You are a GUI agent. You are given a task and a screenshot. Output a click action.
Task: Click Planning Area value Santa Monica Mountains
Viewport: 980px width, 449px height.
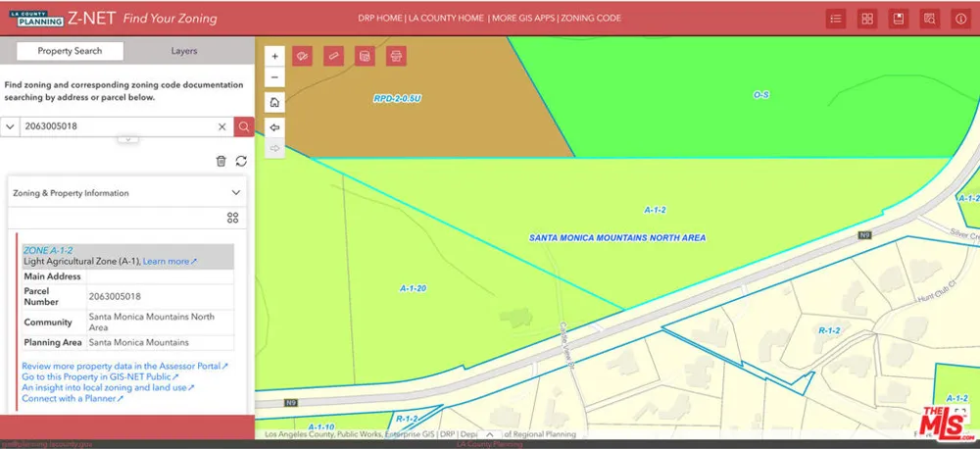139,343
